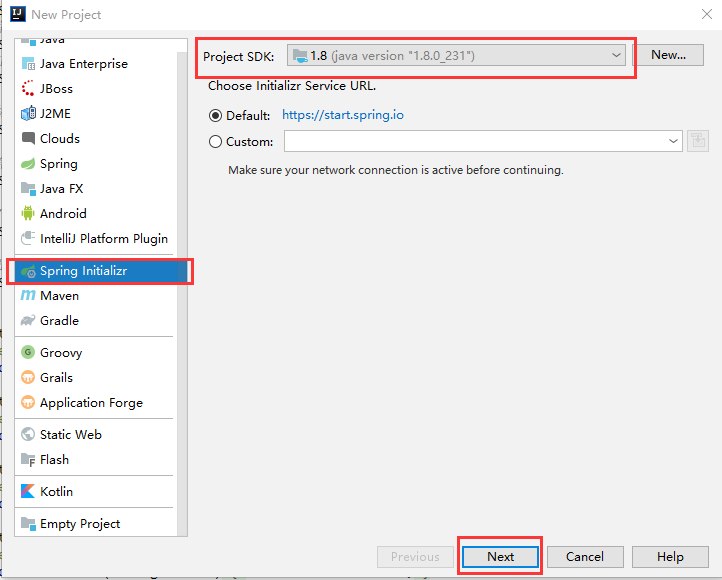
Task: Click the Java Enterprise icon
Action: point(28,64)
